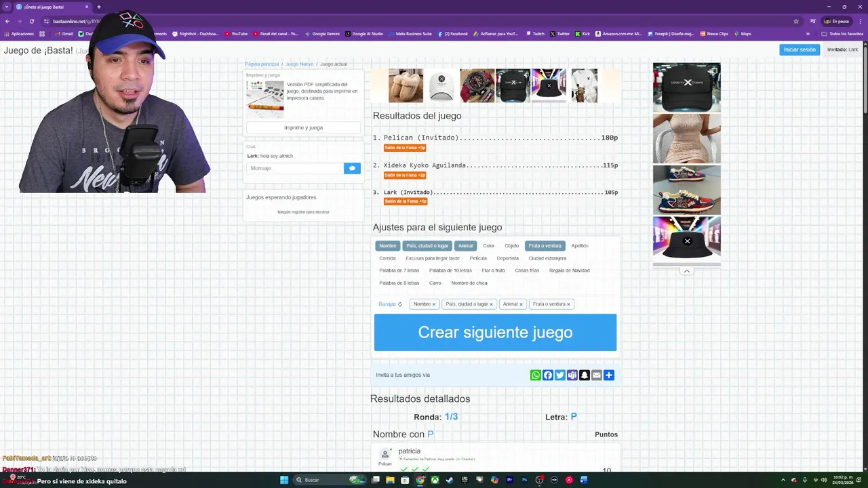
Task: Share invite via Twitter icon
Action: click(559, 375)
